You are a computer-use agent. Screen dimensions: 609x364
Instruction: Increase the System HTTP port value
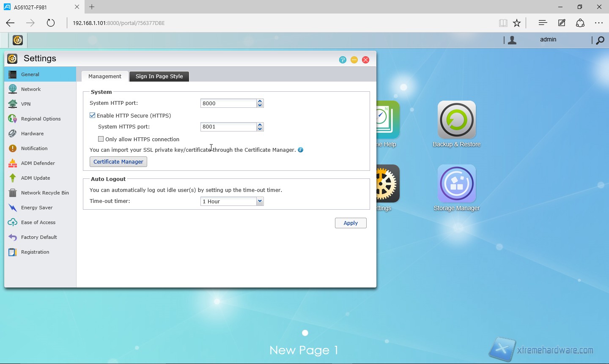[260, 101]
